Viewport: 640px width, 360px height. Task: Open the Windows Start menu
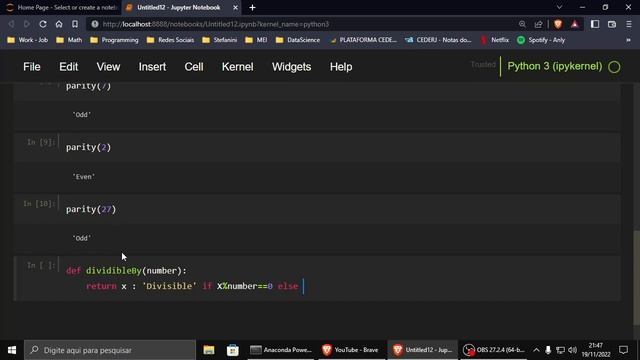[x=12, y=350]
